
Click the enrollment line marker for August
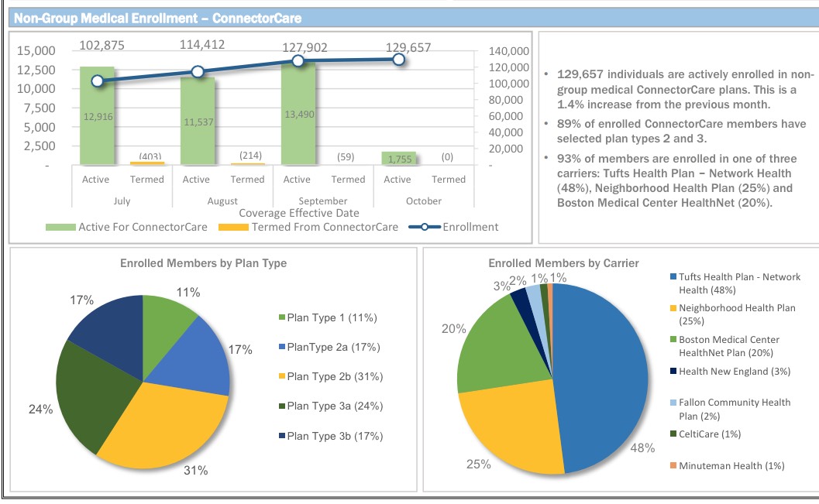tap(198, 71)
